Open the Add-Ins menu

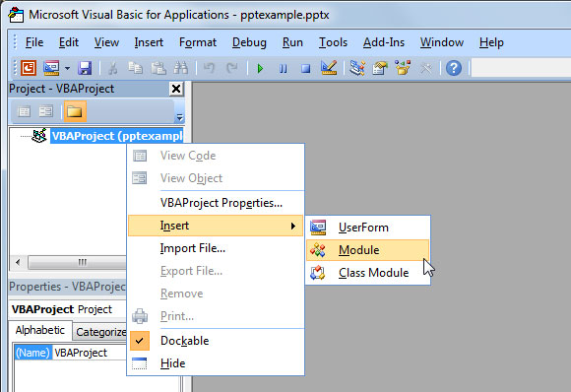[x=384, y=42]
